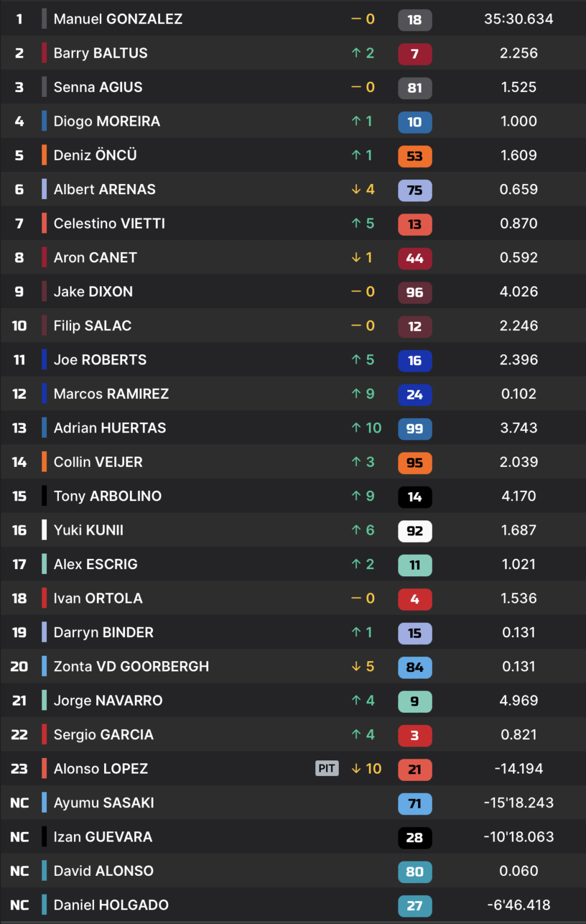Click orange number badge 53 for Öncü

pyautogui.click(x=415, y=156)
